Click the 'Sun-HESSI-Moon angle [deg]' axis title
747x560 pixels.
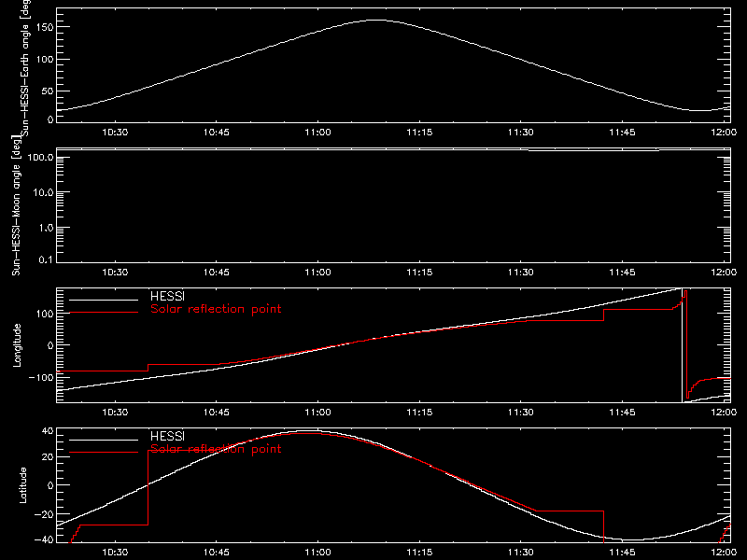tap(16, 205)
